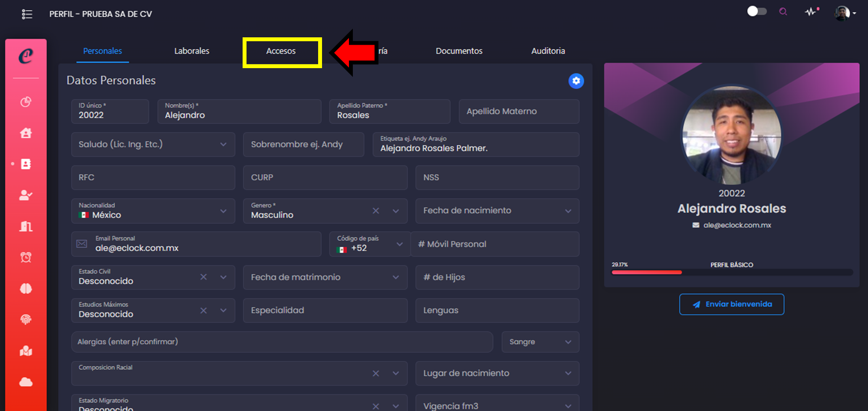Focus the Sobrenombre field

point(304,145)
